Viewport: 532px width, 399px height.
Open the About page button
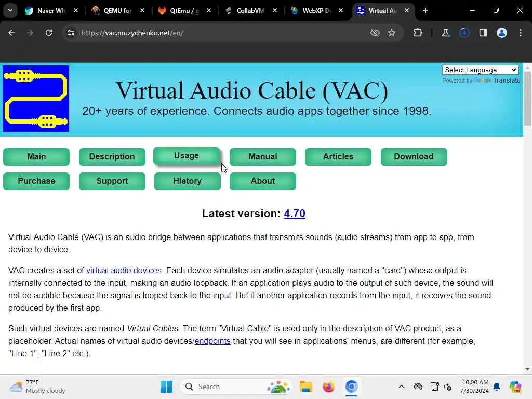pos(262,181)
